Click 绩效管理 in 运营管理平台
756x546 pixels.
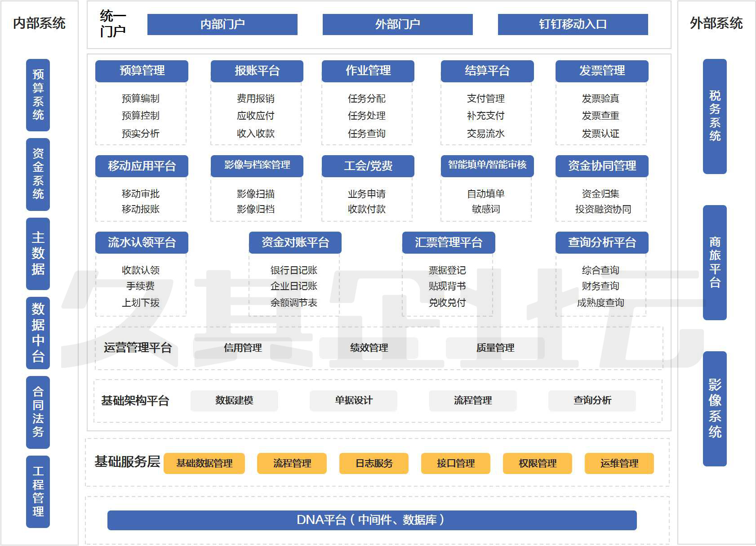tap(369, 348)
